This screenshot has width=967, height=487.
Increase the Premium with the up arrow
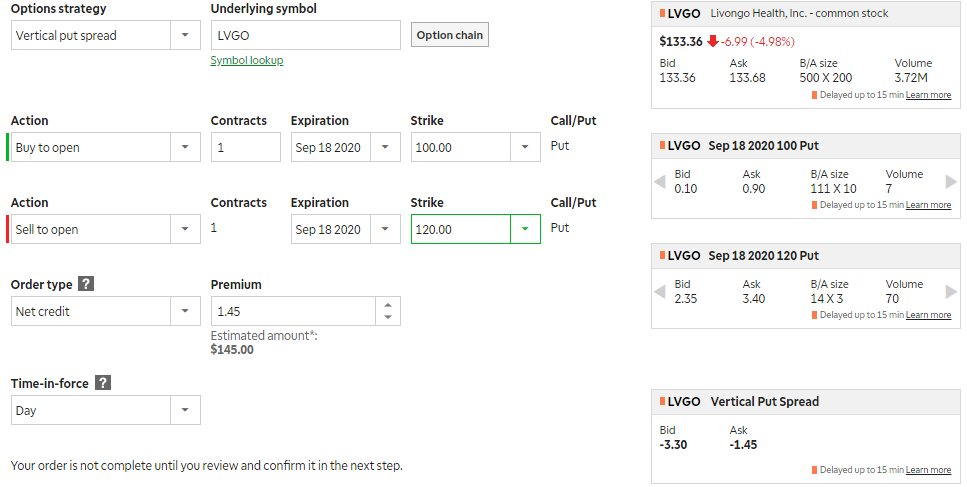(x=388, y=305)
